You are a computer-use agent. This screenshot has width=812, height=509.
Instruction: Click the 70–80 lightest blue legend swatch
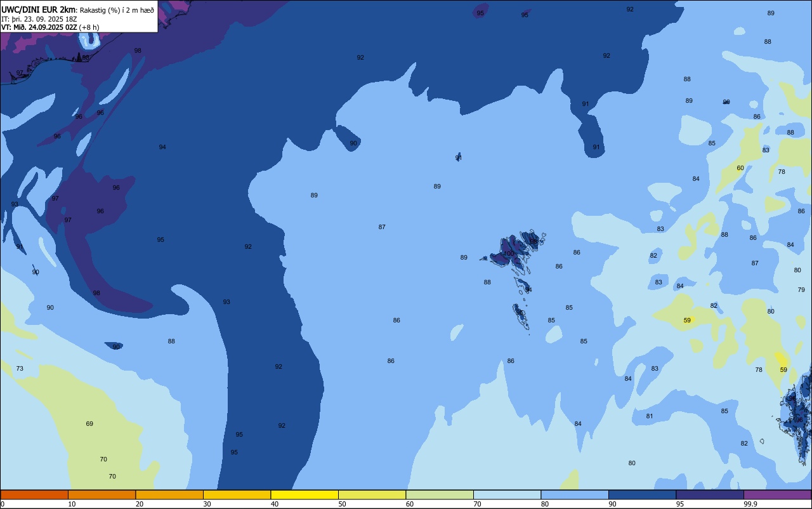click(507, 494)
